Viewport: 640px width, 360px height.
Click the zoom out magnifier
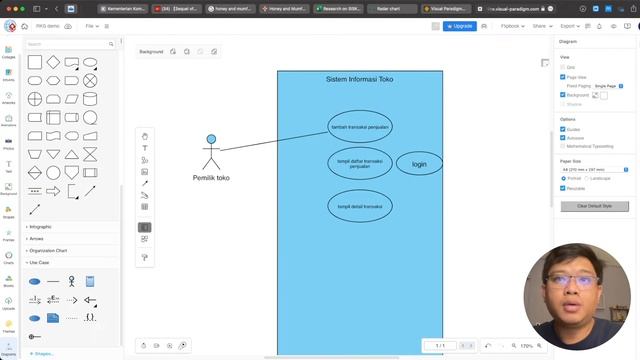[x=514, y=346]
